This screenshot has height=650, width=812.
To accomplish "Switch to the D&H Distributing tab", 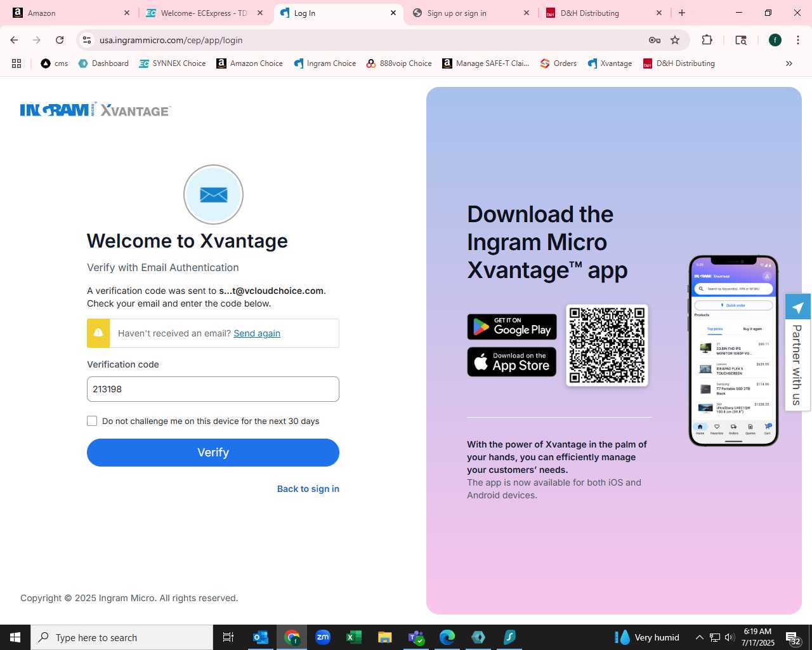I will [x=603, y=13].
